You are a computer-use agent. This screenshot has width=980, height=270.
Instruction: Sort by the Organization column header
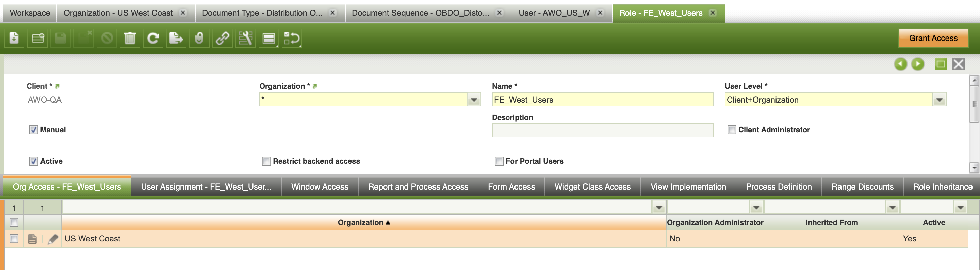(x=364, y=222)
